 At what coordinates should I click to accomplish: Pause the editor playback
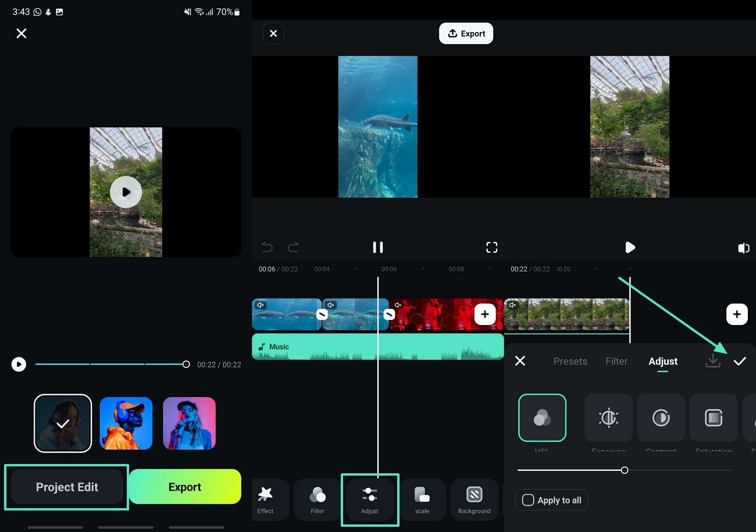pyautogui.click(x=377, y=247)
